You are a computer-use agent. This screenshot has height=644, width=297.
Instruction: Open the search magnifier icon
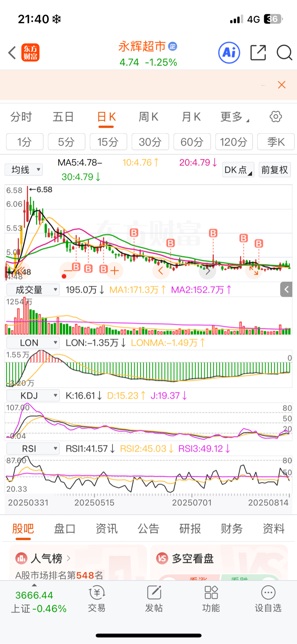point(284,53)
